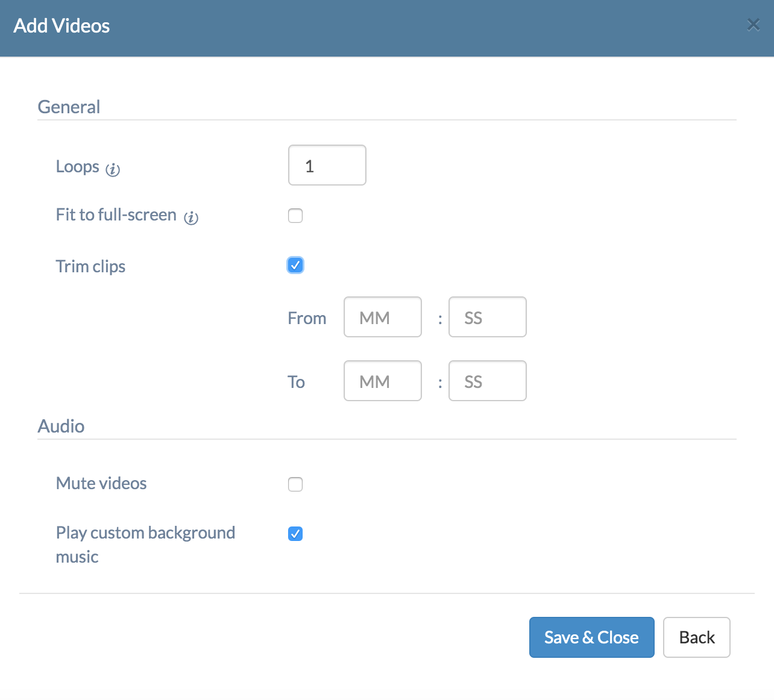Click the Loops label text

pyautogui.click(x=77, y=166)
